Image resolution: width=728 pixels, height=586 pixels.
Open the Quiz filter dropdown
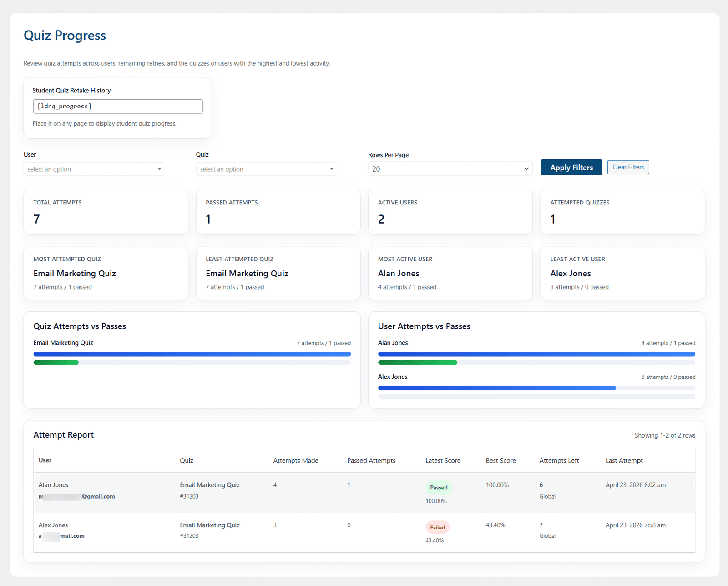[x=266, y=169]
